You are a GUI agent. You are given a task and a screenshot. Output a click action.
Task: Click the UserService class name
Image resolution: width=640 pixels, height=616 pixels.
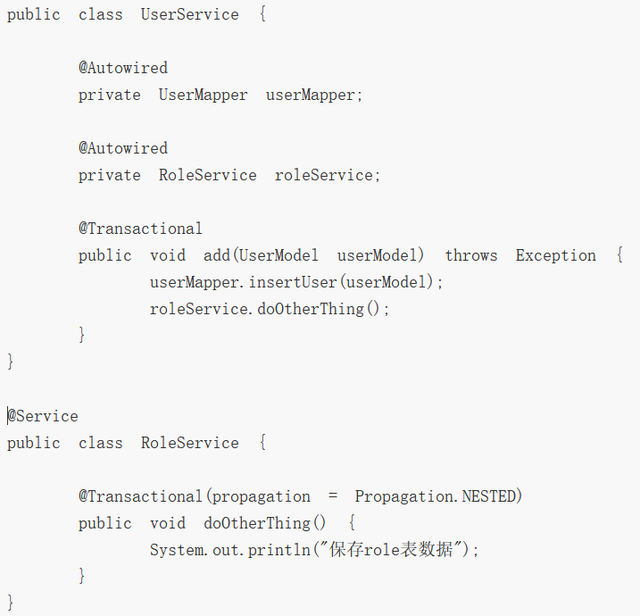190,15
